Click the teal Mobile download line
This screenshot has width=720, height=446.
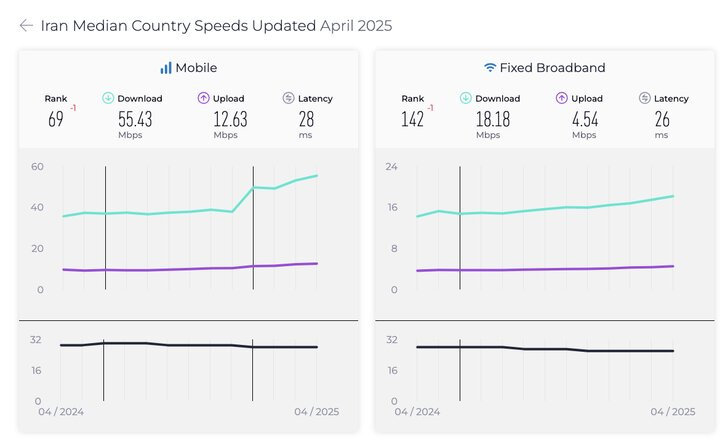tap(190, 211)
